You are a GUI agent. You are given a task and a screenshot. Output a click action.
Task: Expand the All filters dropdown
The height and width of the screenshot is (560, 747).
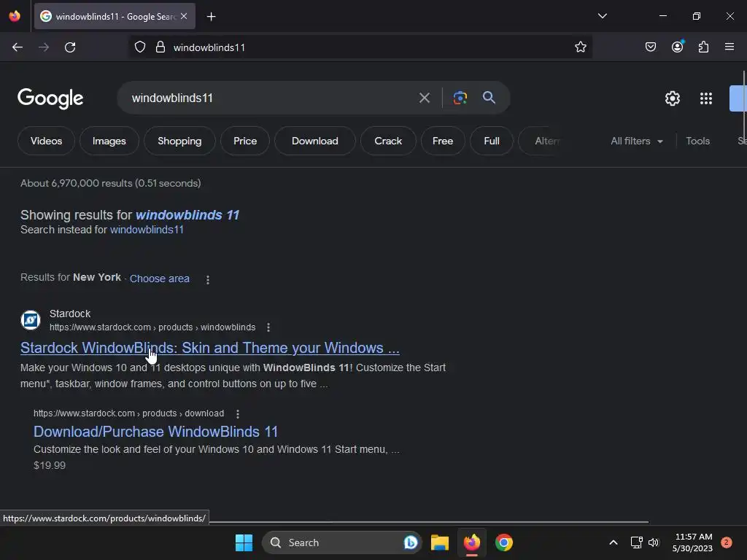tap(637, 141)
